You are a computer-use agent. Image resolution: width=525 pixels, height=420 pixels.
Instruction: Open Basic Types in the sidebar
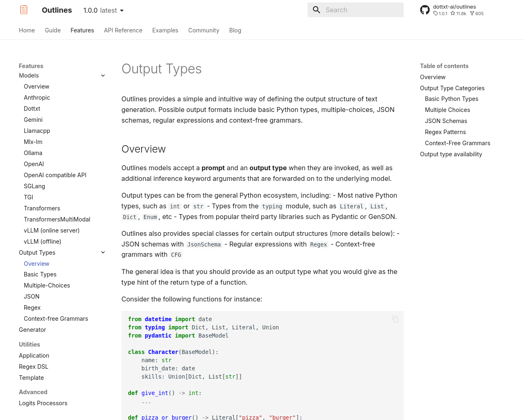(40, 274)
